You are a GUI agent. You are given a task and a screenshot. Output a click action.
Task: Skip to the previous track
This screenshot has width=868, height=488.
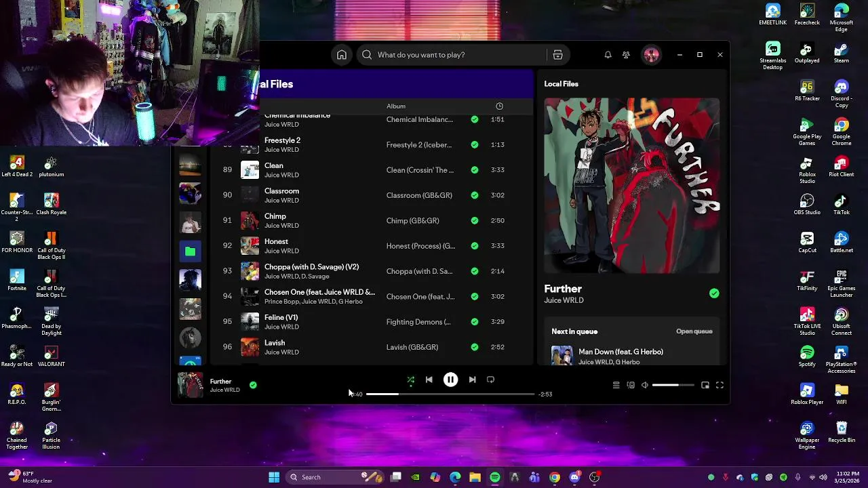coord(429,380)
